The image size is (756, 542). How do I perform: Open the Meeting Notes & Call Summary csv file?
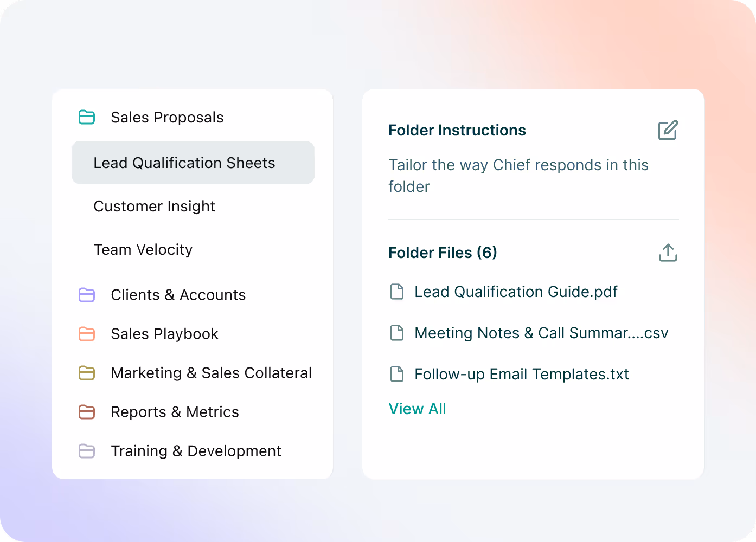(541, 333)
